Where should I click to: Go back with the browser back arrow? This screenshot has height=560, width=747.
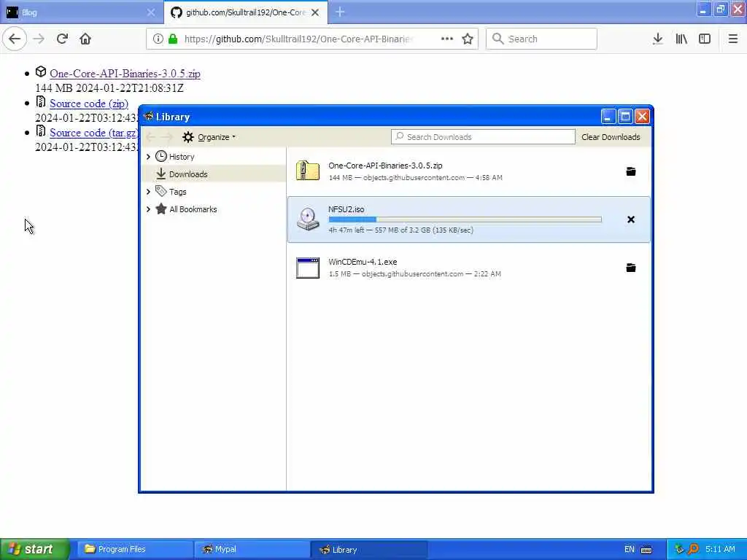click(15, 39)
